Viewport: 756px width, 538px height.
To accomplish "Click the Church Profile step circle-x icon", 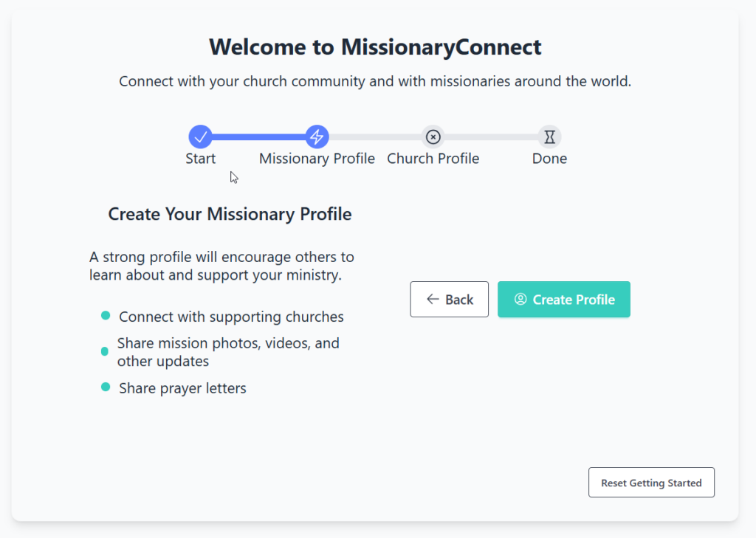I will (x=433, y=137).
